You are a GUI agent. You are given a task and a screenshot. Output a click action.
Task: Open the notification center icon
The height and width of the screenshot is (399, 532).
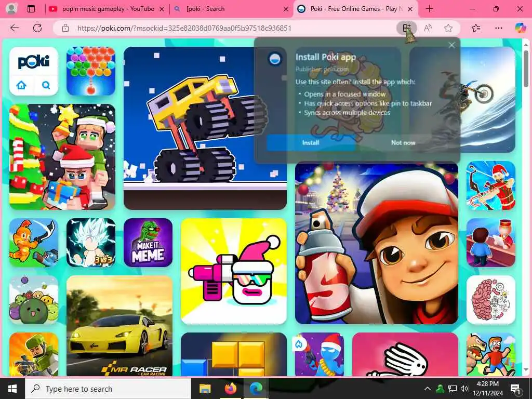(516, 389)
